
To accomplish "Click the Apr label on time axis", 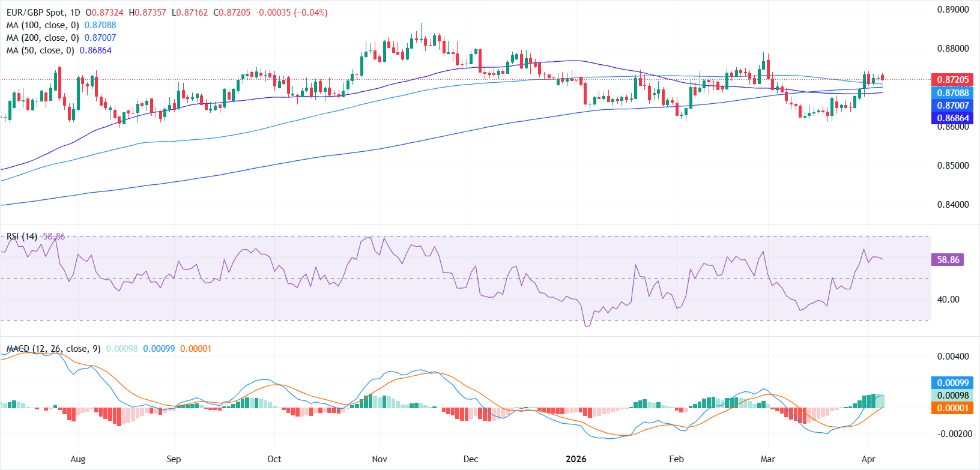I will (x=868, y=459).
